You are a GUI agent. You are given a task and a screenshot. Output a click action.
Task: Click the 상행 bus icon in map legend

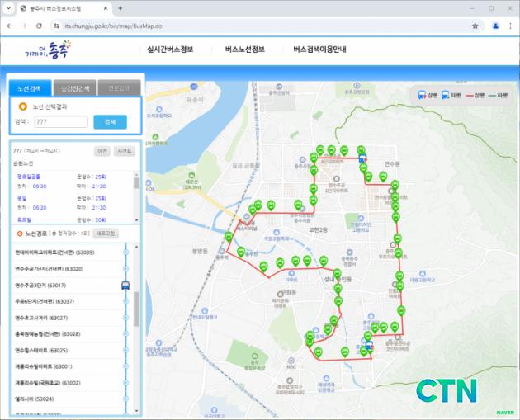click(422, 95)
